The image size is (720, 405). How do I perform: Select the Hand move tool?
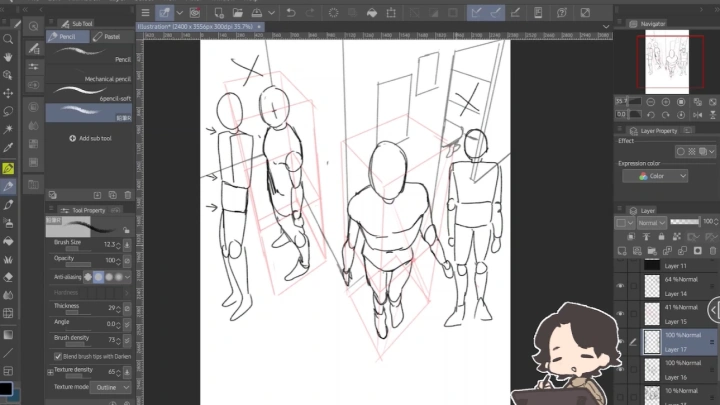click(8, 57)
